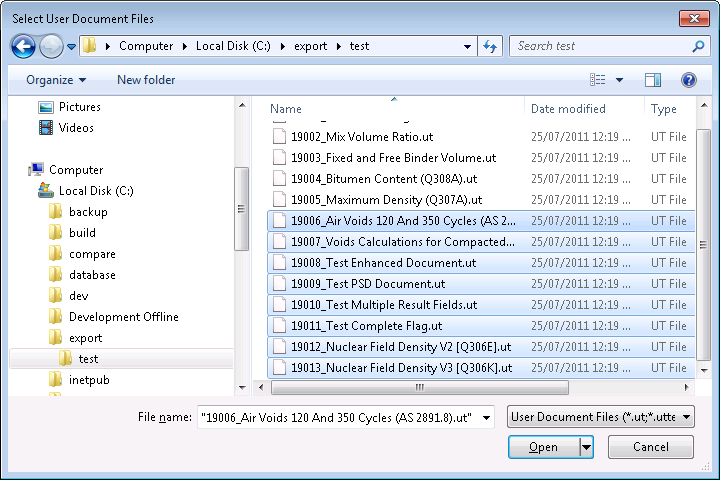The width and height of the screenshot is (720, 480).
Task: Click the refresh icon beside the address bar
Action: (x=490, y=46)
